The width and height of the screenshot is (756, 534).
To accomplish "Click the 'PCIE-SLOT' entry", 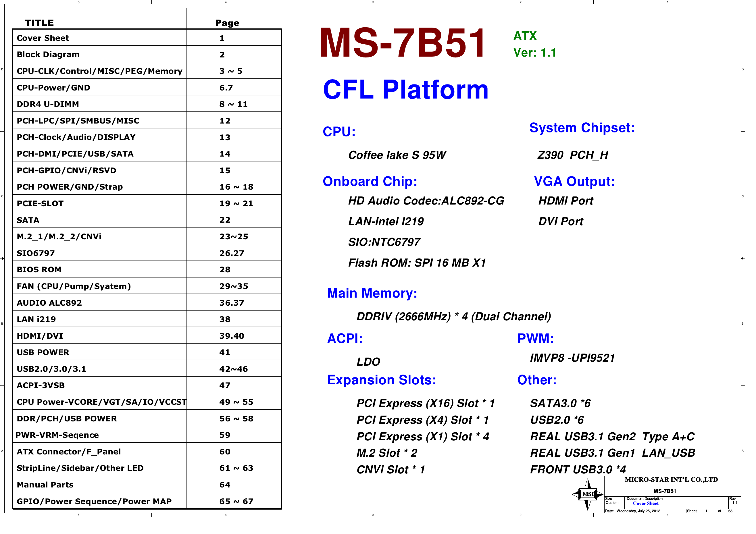I will coord(40,204).
